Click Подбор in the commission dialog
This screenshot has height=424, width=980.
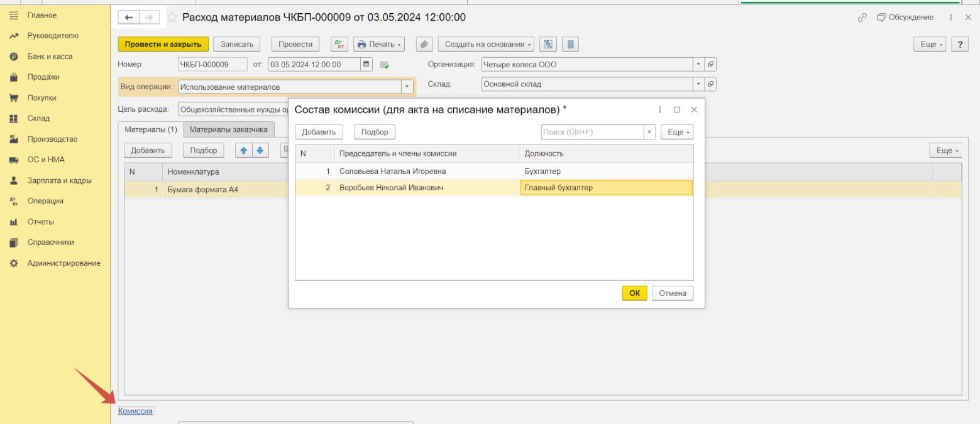pyautogui.click(x=375, y=132)
